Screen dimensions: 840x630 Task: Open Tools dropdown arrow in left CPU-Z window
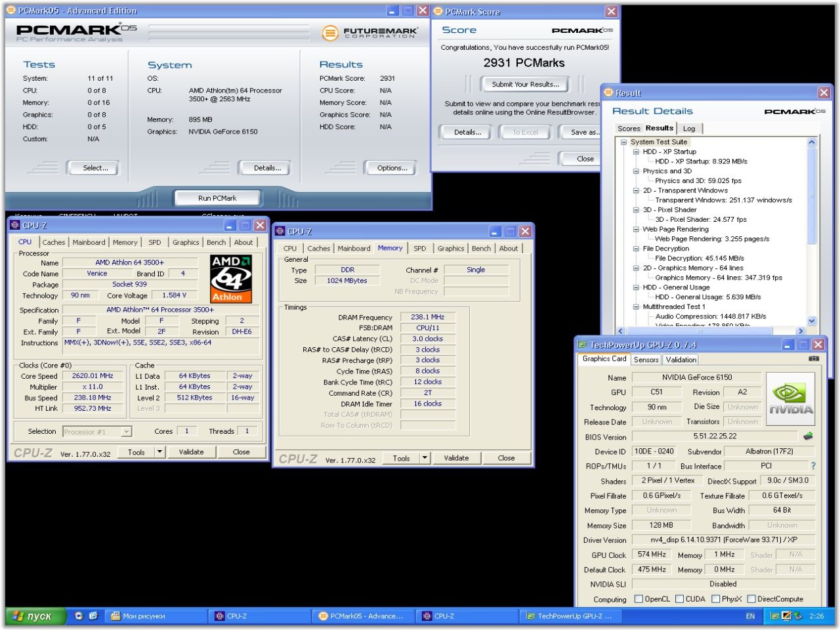(x=159, y=451)
